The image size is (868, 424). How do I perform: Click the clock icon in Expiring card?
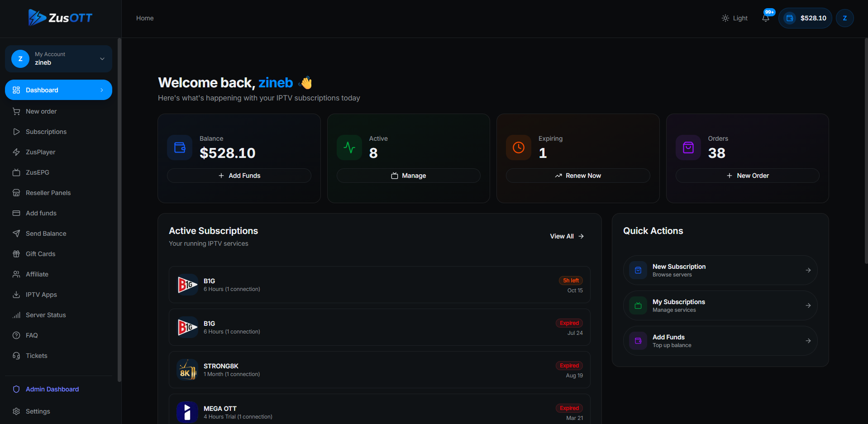[x=519, y=148]
